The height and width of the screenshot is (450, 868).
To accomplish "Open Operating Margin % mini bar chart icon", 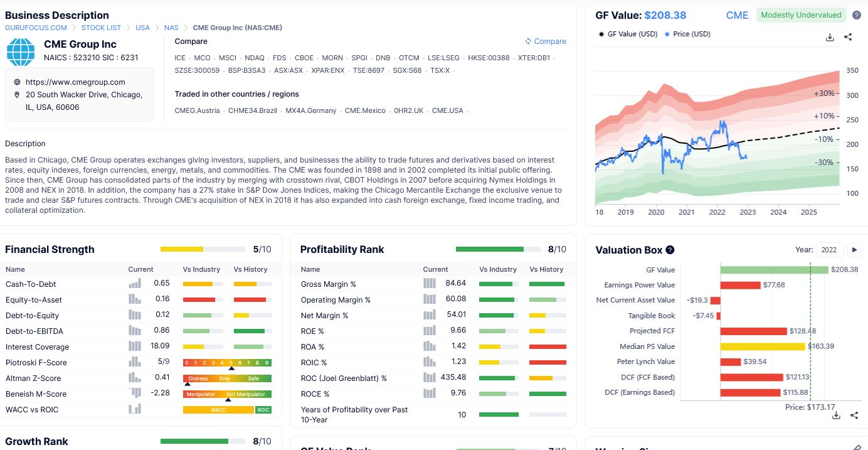I will click(x=430, y=299).
